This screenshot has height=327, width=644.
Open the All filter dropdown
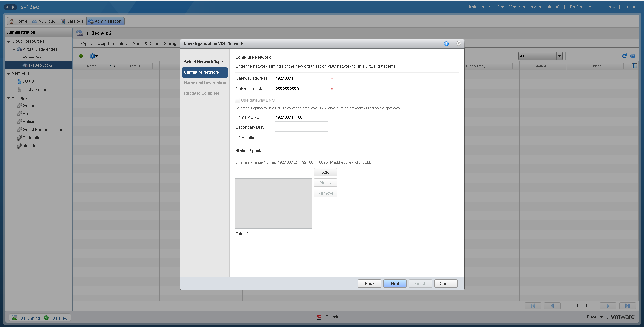[x=559, y=56]
